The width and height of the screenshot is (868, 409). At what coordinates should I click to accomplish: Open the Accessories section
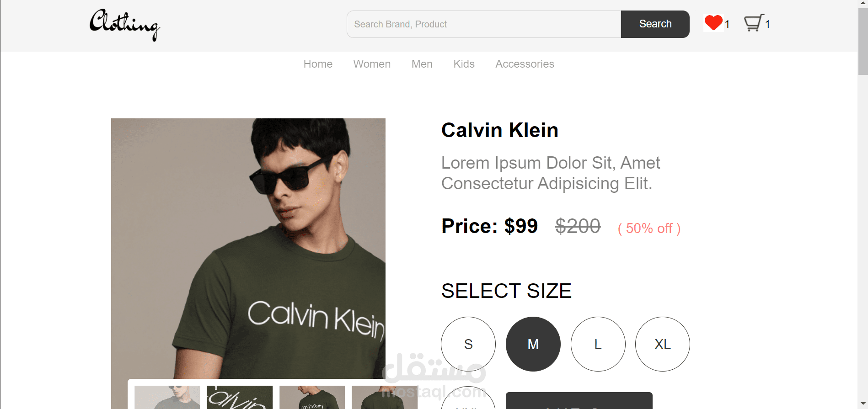pyautogui.click(x=525, y=64)
